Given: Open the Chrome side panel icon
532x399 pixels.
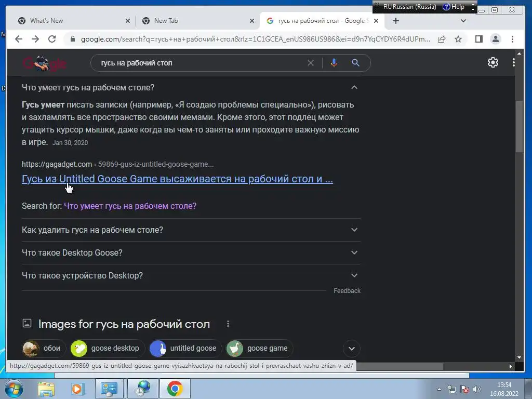Looking at the screenshot, I should 478,39.
